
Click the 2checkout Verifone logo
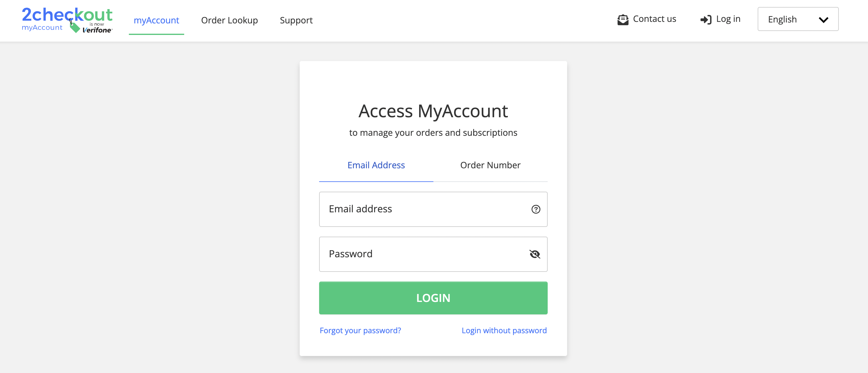click(x=67, y=20)
